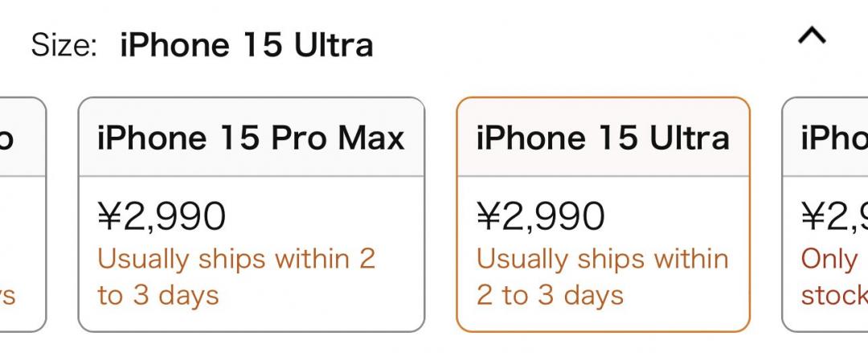Click the ¥2,990 price in Ultra card

coord(541,215)
